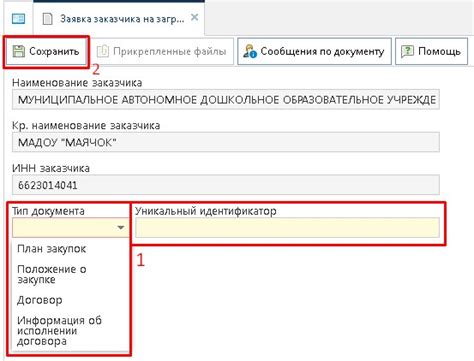Image resolution: width=474 pixels, height=361 pixels.
Task: Click the ИНН заказчика field
Action: [226, 185]
